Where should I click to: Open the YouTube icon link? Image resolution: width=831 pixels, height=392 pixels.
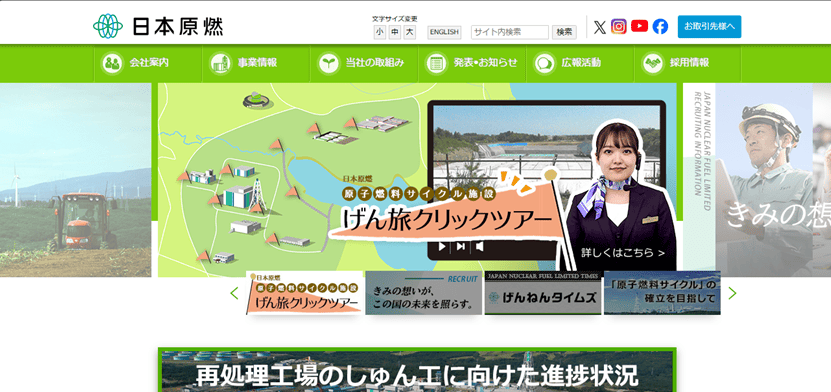(640, 26)
